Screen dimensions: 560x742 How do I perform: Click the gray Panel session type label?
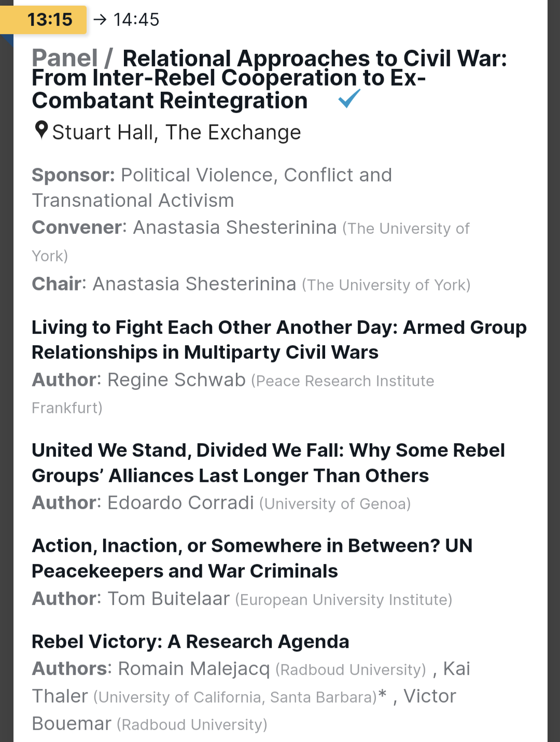[65, 58]
